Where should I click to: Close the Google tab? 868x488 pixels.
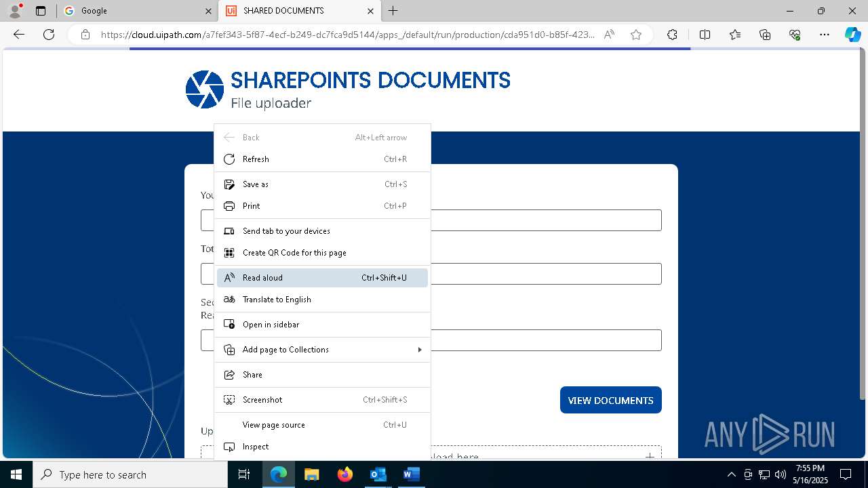click(208, 11)
